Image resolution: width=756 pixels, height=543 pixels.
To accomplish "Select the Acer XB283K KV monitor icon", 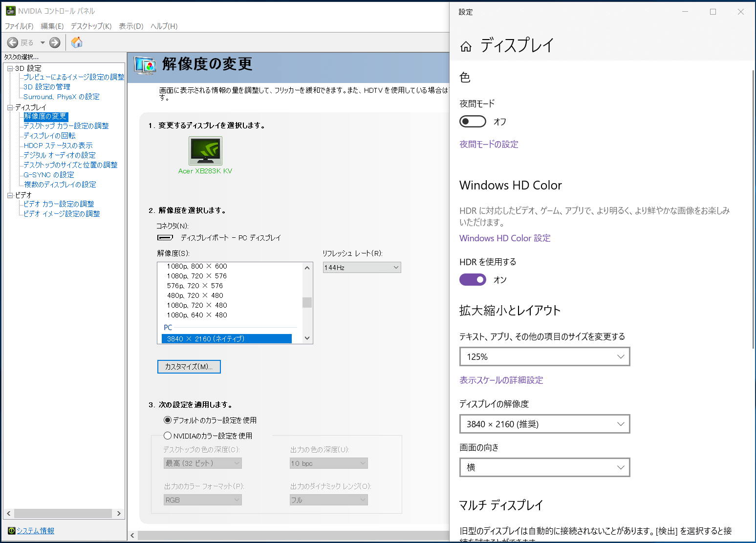I will tap(205, 151).
